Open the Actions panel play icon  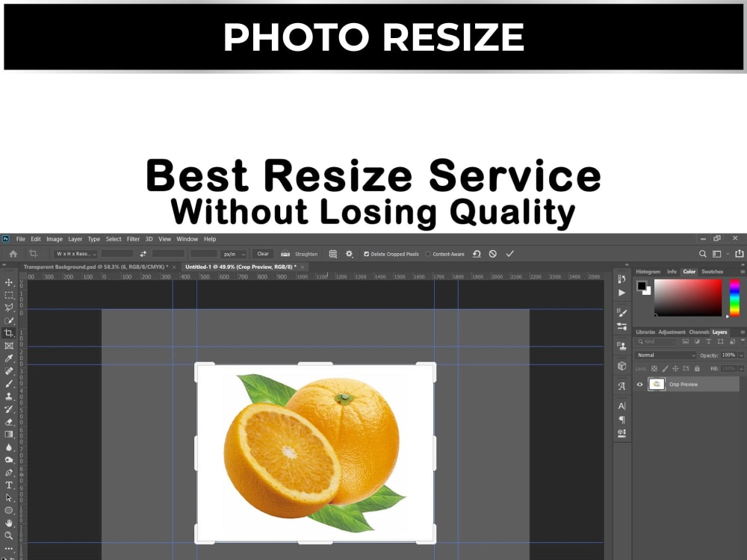(x=622, y=293)
